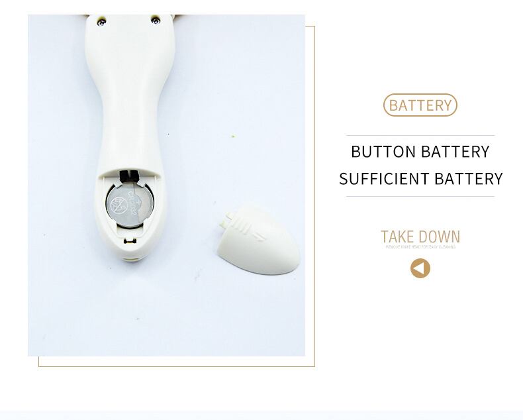This screenshot has height=420, width=523.
Task: Click the right screw on the device
Action: pyautogui.click(x=156, y=21)
